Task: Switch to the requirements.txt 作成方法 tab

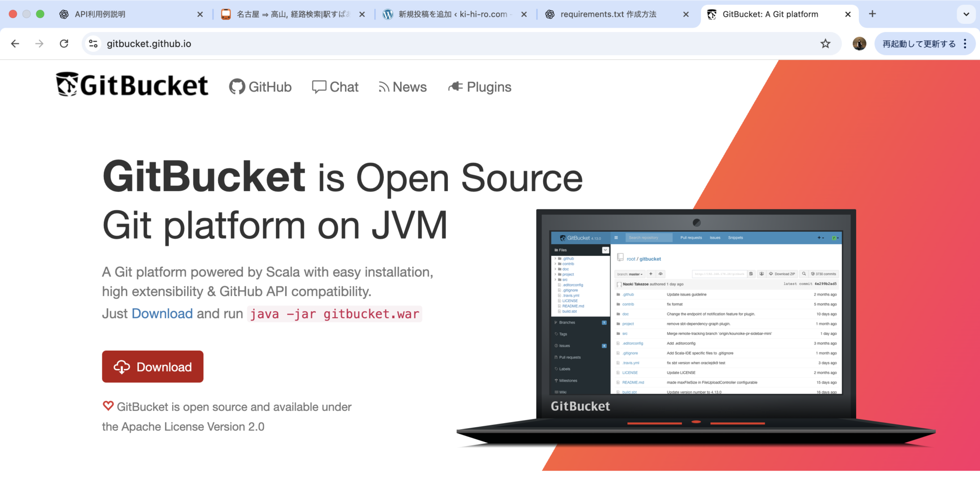Action: [x=608, y=14]
